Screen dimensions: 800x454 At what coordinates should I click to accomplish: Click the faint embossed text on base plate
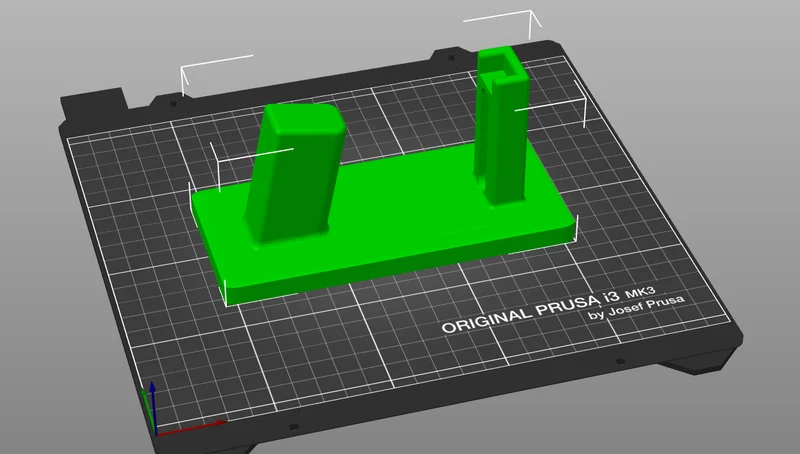pyautogui.click(x=463, y=230)
